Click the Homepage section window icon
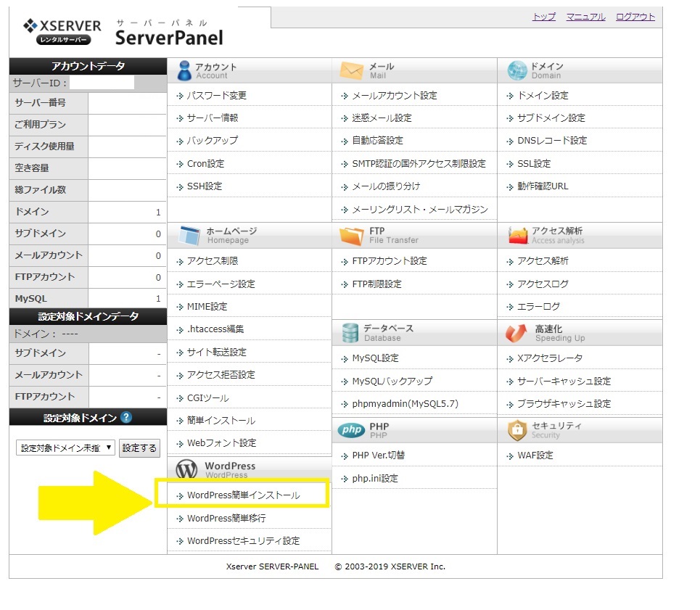The width and height of the screenshot is (700, 610). click(x=189, y=235)
